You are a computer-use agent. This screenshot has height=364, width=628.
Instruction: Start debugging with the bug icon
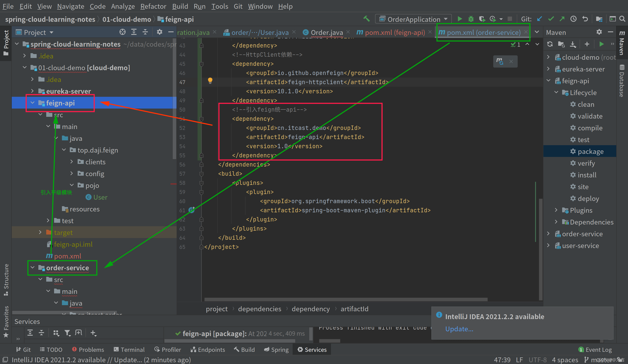(471, 19)
